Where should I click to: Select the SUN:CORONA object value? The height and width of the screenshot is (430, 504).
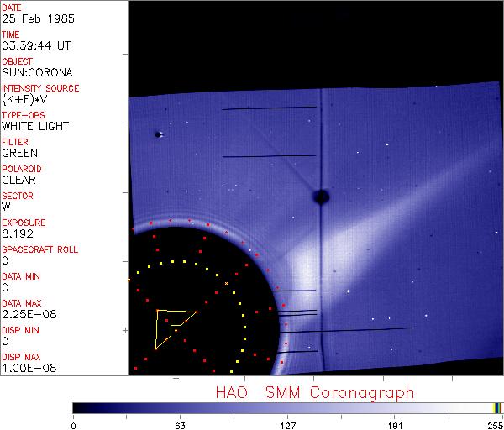pos(37,72)
